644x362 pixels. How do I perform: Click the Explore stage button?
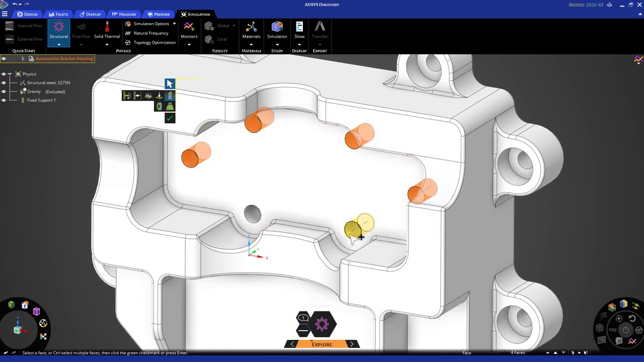(x=322, y=344)
